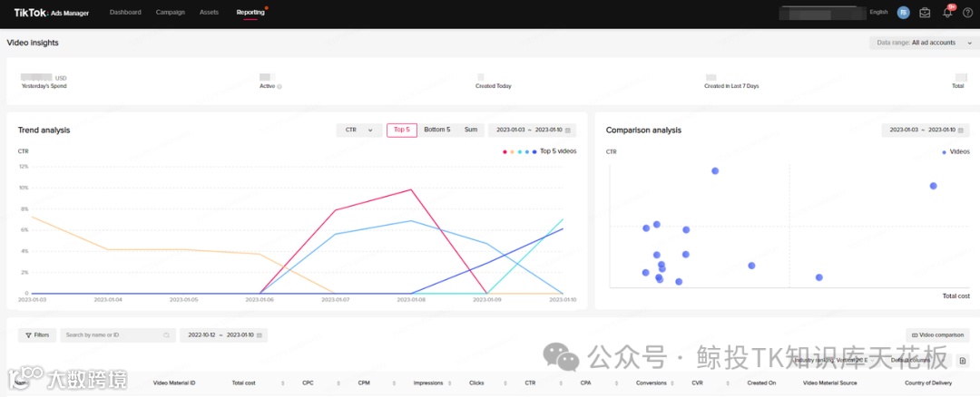This screenshot has height=397, width=980.
Task: Open the user avatar menu
Action: click(903, 13)
